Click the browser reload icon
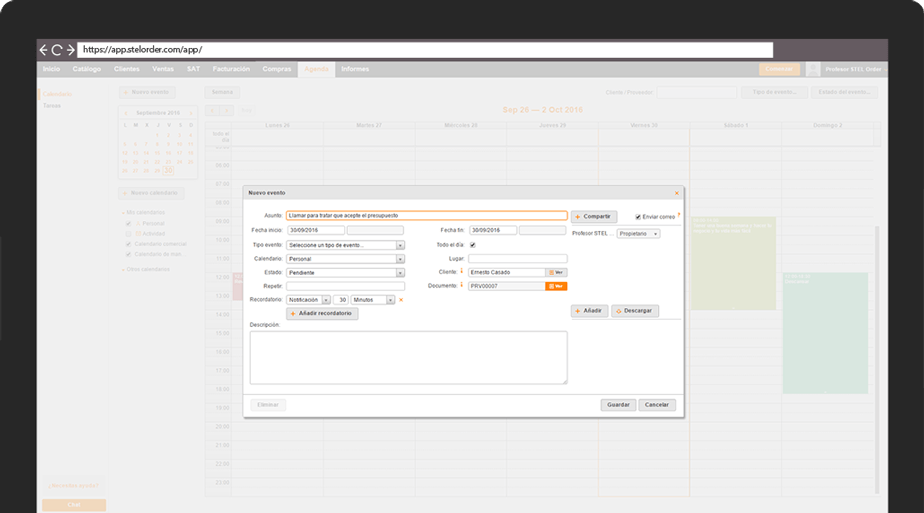 pyautogui.click(x=57, y=50)
